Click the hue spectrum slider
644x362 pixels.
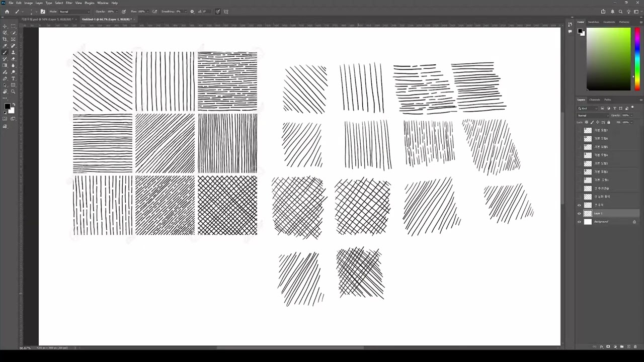click(637, 59)
